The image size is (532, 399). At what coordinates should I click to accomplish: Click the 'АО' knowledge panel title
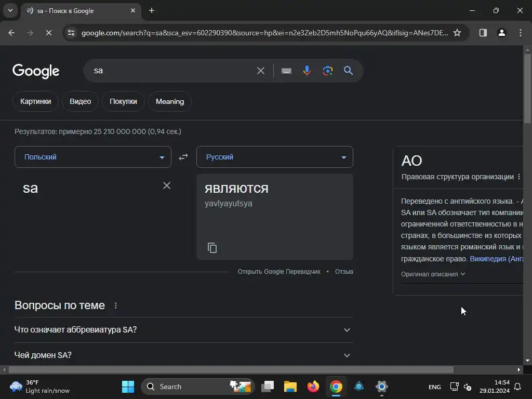pos(411,161)
